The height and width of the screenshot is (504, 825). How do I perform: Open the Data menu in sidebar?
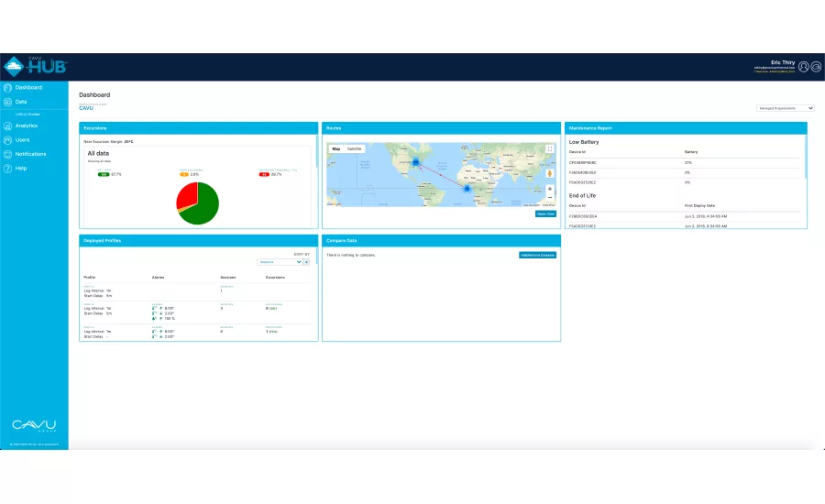pyautogui.click(x=21, y=102)
